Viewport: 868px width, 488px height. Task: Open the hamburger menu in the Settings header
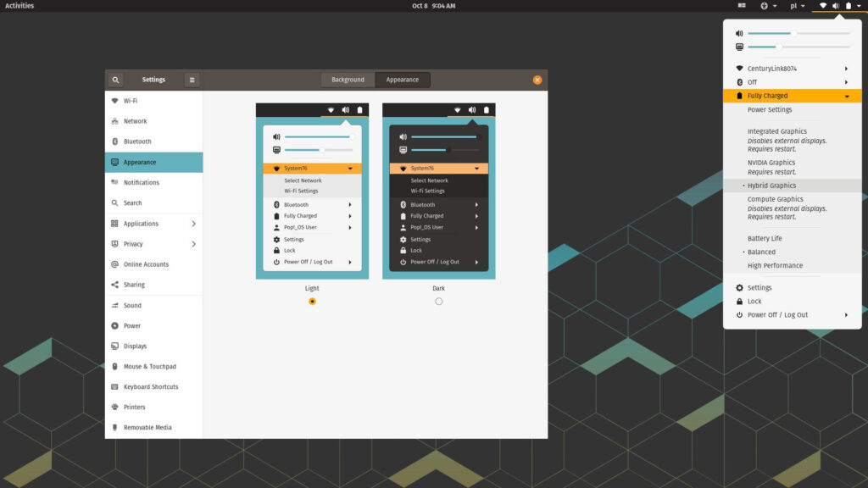[192, 80]
